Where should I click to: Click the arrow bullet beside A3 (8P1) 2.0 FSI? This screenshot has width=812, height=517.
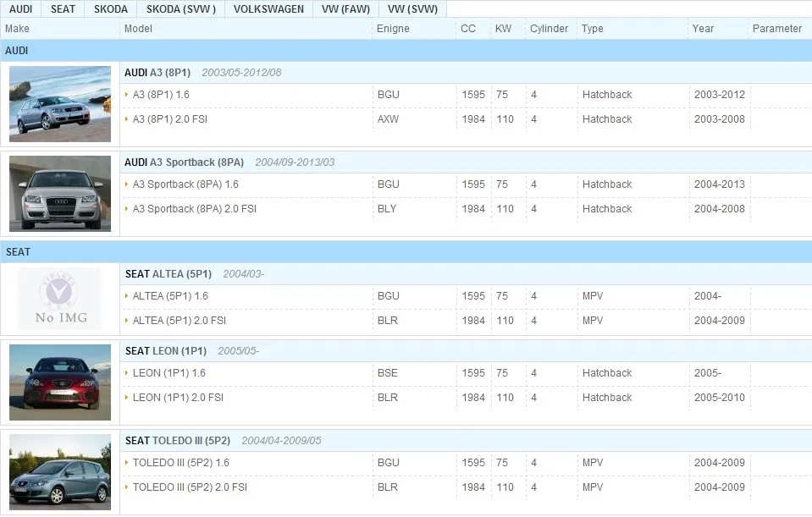[126, 118]
